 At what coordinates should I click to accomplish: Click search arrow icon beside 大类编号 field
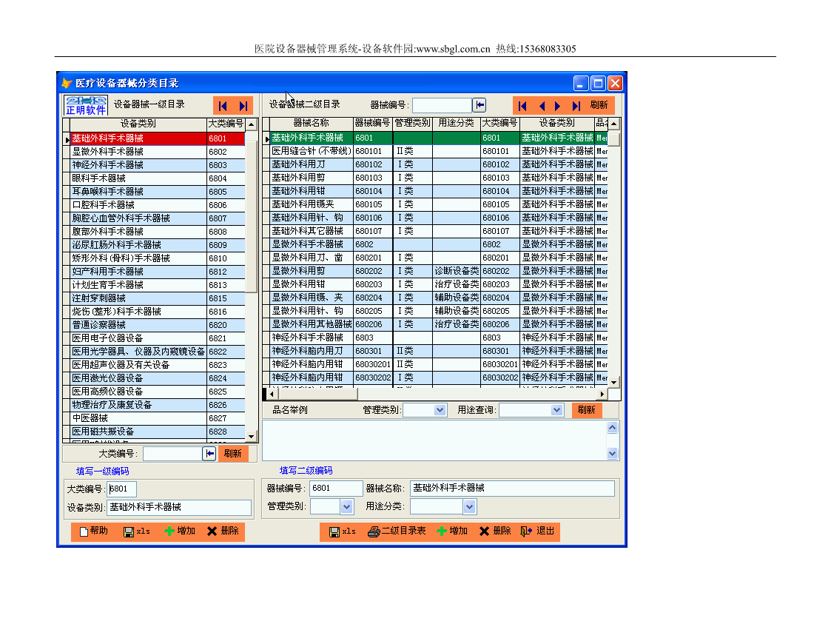pos(209,453)
